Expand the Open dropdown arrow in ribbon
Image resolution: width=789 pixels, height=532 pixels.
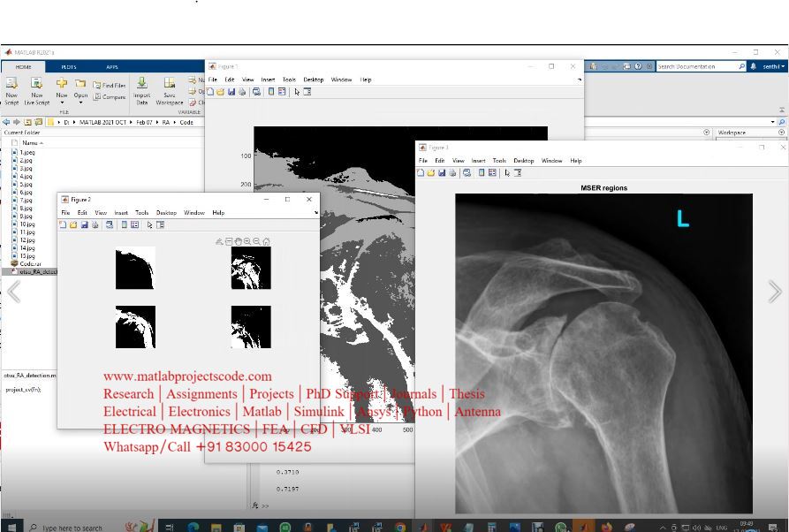pos(80,103)
